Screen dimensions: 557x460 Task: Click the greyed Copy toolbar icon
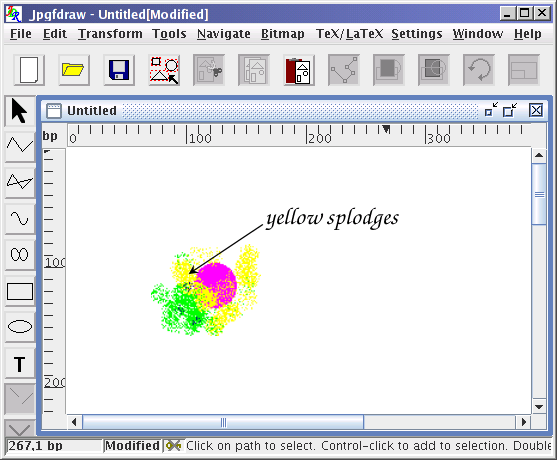pyautogui.click(x=254, y=70)
